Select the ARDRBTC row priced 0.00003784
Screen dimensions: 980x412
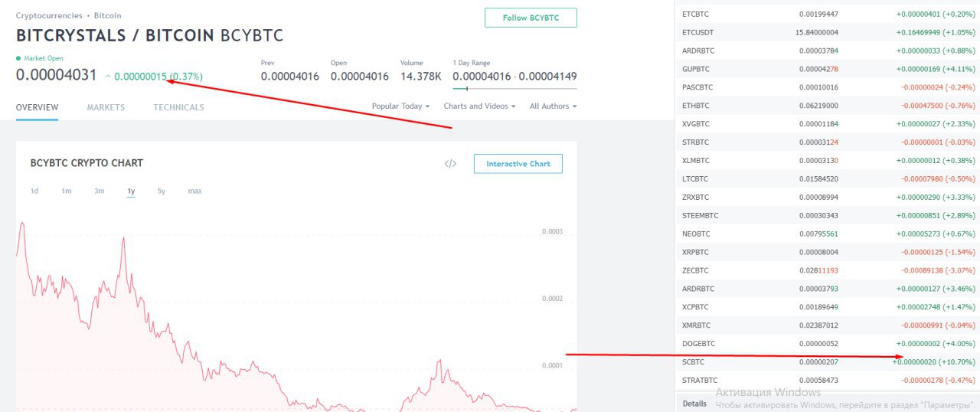click(x=828, y=51)
